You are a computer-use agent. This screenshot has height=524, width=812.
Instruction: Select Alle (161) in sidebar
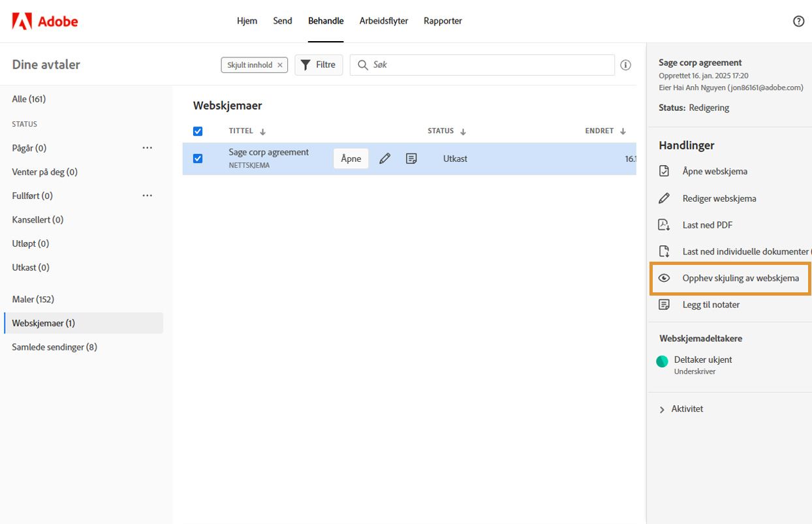click(29, 99)
